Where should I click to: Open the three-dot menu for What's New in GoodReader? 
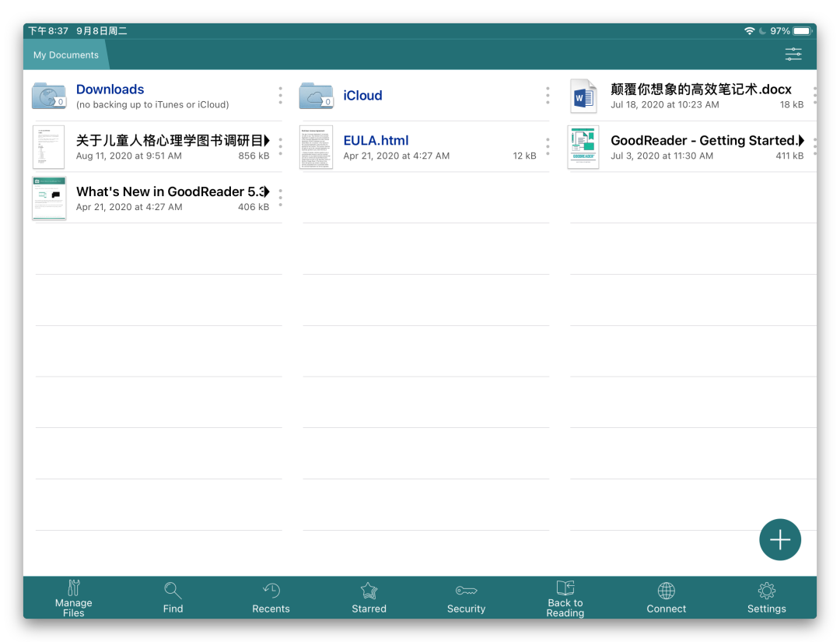click(x=280, y=198)
